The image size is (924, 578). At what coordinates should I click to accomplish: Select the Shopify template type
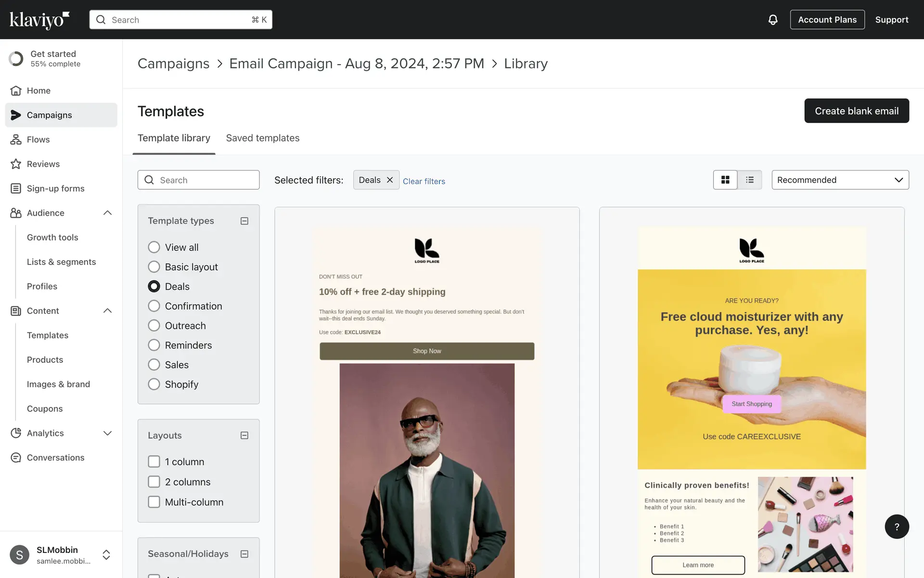(154, 384)
